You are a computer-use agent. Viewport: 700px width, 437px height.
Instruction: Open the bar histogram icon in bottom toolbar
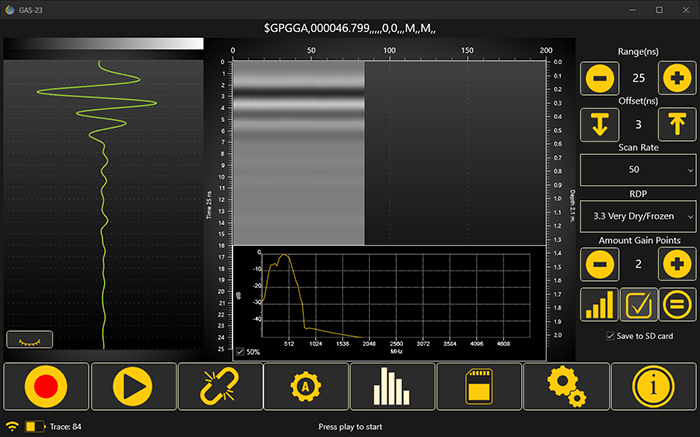pyautogui.click(x=392, y=386)
